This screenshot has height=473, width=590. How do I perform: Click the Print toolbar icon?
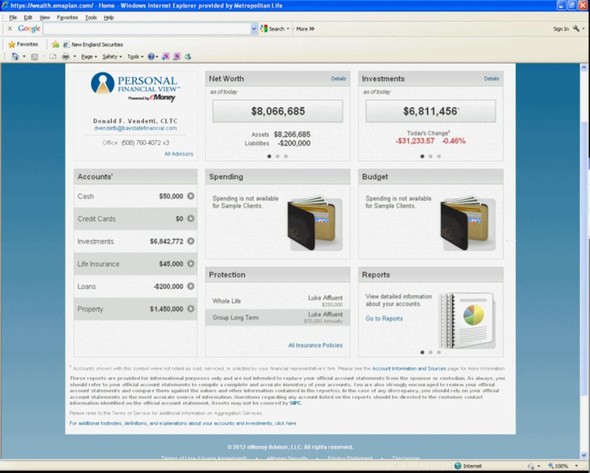[66, 57]
